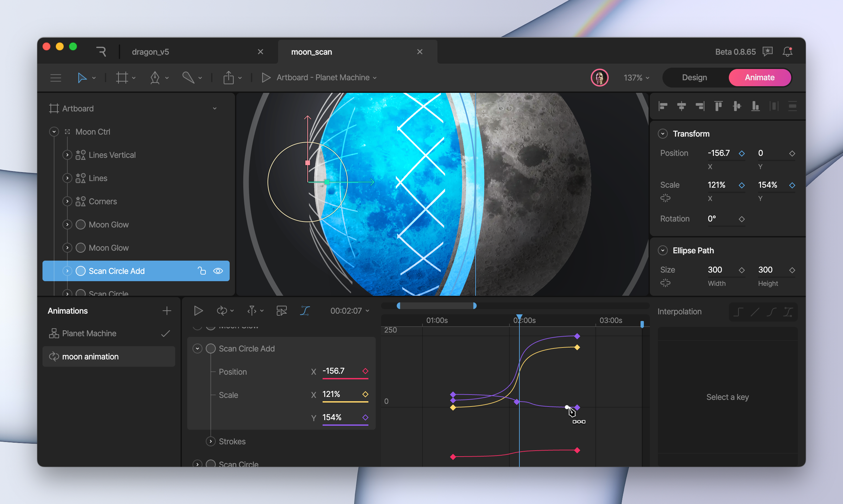This screenshot has width=843, height=504.
Task: Expand the Lines Vertical group
Action: tap(67, 155)
